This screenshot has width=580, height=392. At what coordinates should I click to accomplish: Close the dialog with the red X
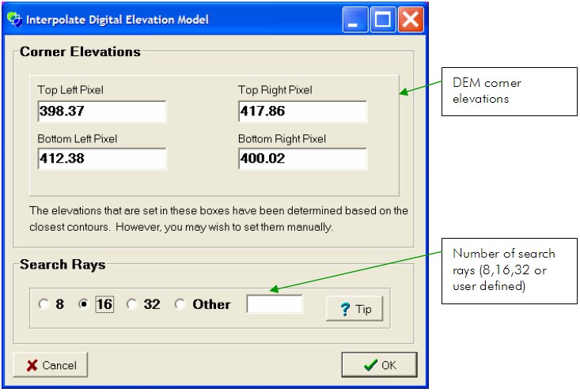[x=409, y=19]
